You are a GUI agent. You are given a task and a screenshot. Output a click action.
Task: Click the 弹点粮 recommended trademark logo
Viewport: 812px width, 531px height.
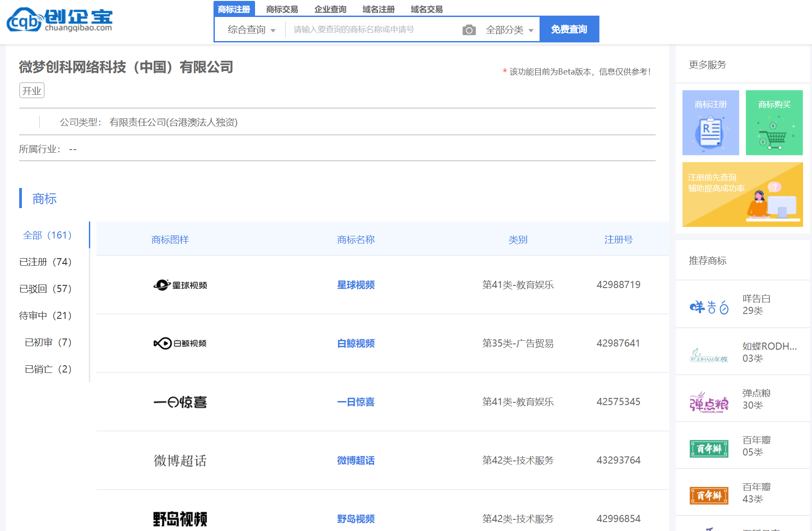tap(709, 402)
